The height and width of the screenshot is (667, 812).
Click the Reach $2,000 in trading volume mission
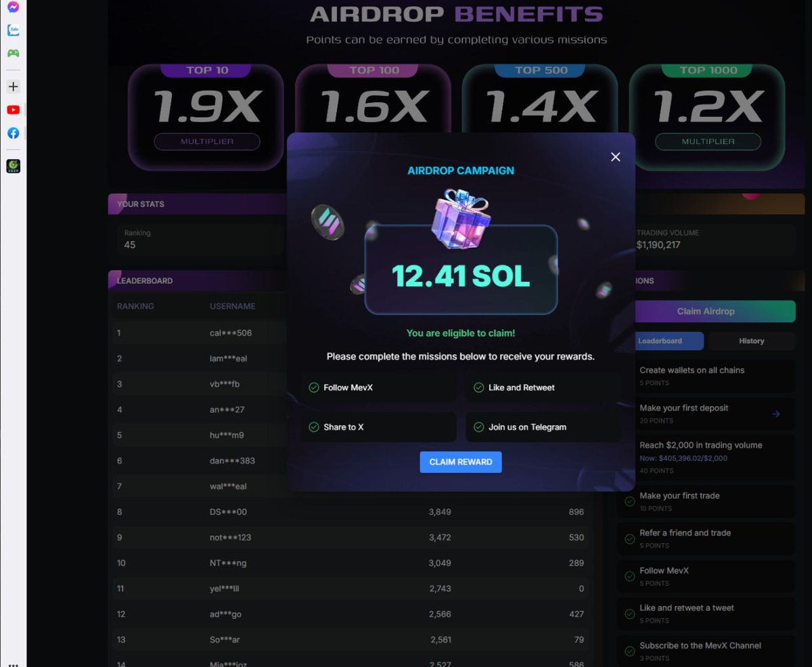click(706, 458)
